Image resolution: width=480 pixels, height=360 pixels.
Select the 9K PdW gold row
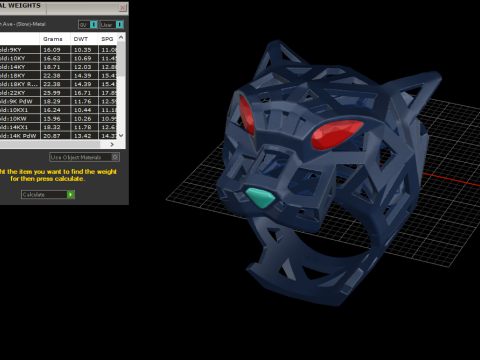coord(58,101)
